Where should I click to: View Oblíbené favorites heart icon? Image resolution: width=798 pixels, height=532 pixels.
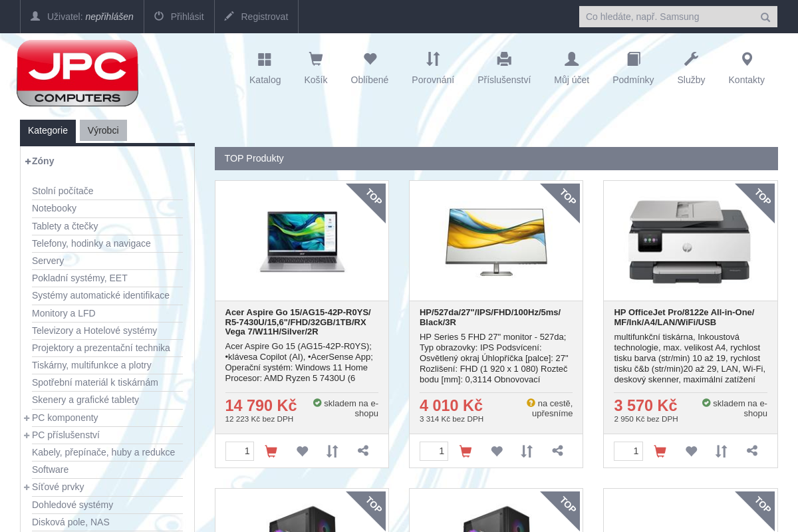click(370, 59)
